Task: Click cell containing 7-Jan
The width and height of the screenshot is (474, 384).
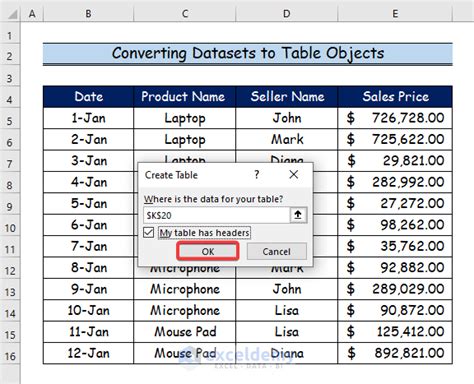Action: (x=88, y=246)
